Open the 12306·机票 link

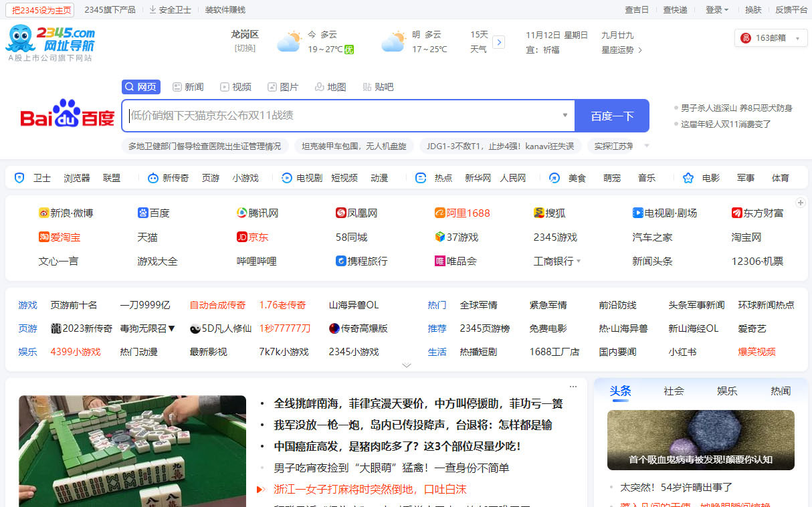click(x=757, y=261)
